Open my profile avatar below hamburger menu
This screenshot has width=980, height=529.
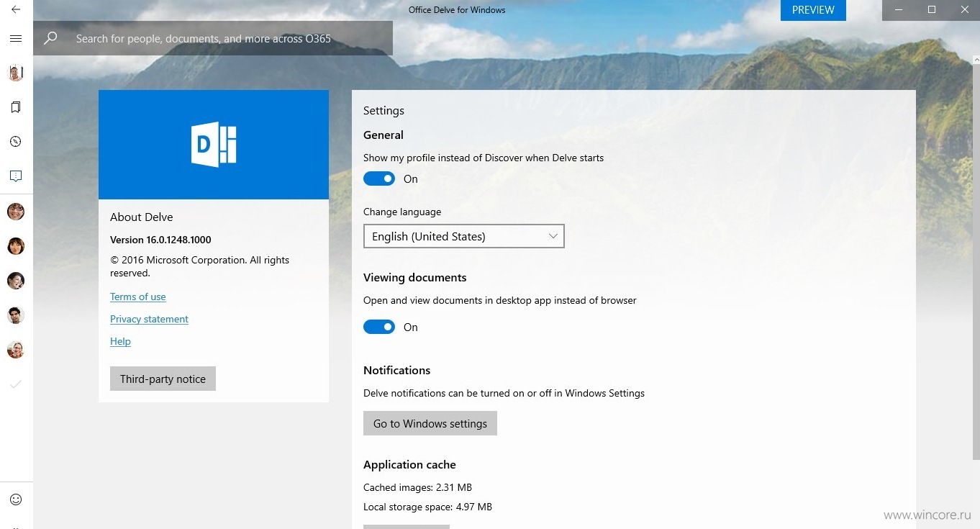(16, 73)
